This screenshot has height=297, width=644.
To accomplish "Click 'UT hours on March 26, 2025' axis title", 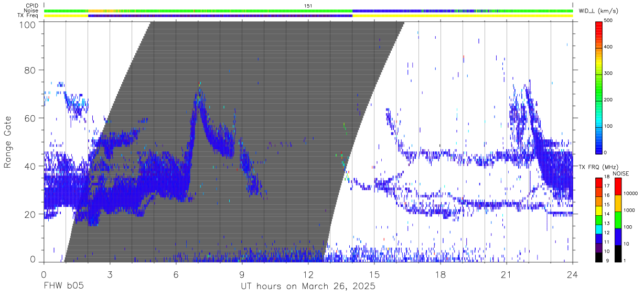I will pyautogui.click(x=308, y=287).
